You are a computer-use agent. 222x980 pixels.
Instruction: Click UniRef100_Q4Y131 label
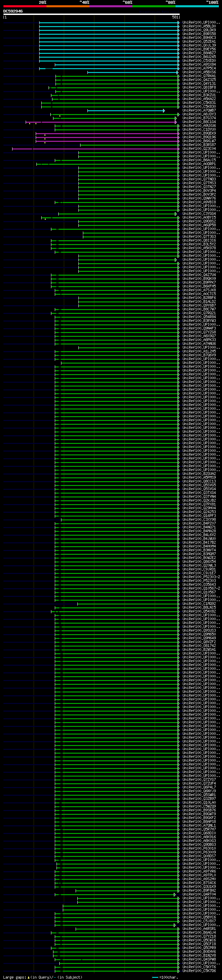click(x=199, y=84)
